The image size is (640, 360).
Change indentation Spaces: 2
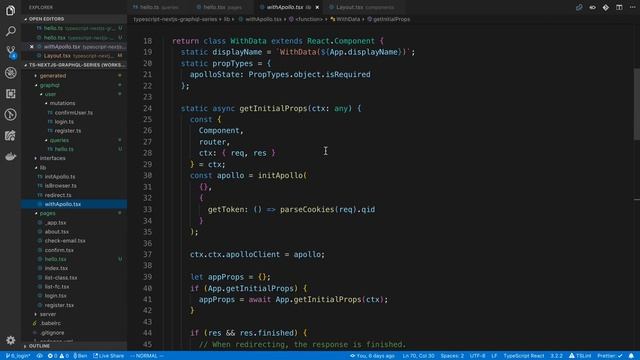click(x=452, y=356)
